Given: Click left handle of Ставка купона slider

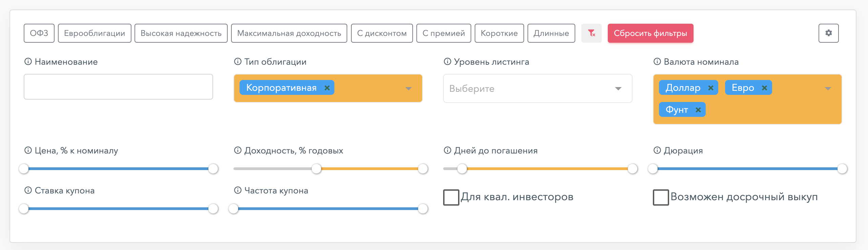Looking at the screenshot, I should tap(24, 209).
